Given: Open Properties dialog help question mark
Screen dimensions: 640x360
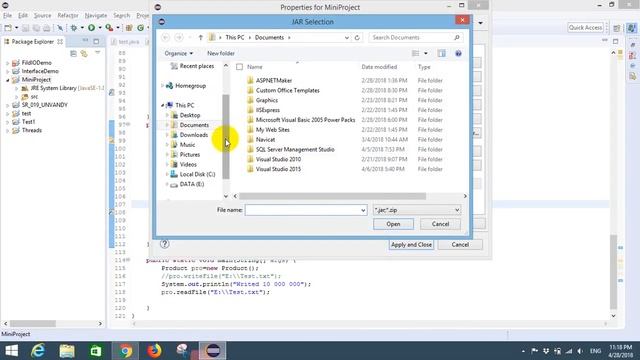Looking at the screenshot, I should (164, 244).
